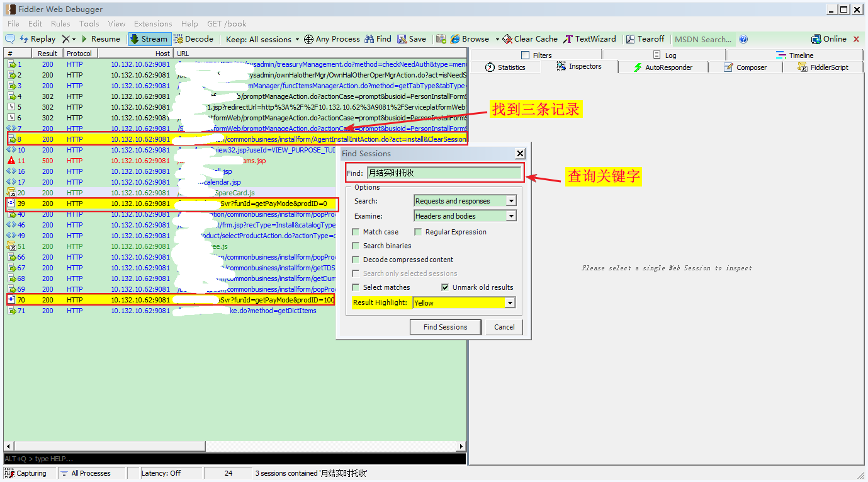Open the Extensions menu

pyautogui.click(x=153, y=24)
